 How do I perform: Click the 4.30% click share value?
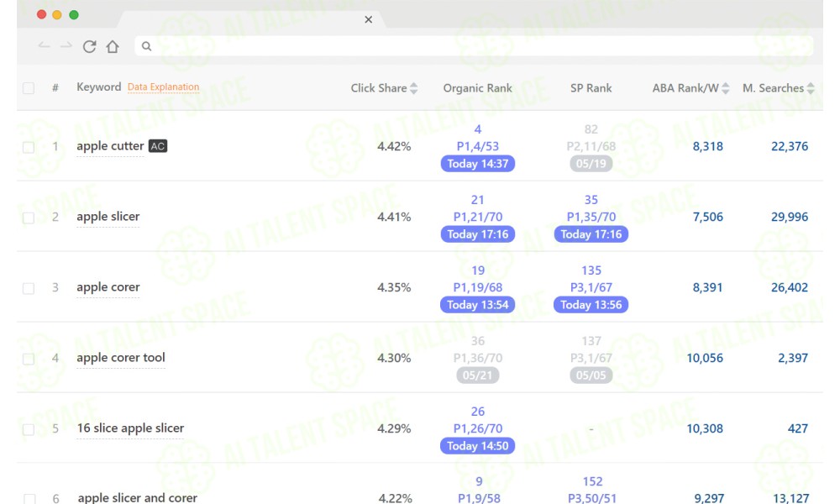(394, 358)
